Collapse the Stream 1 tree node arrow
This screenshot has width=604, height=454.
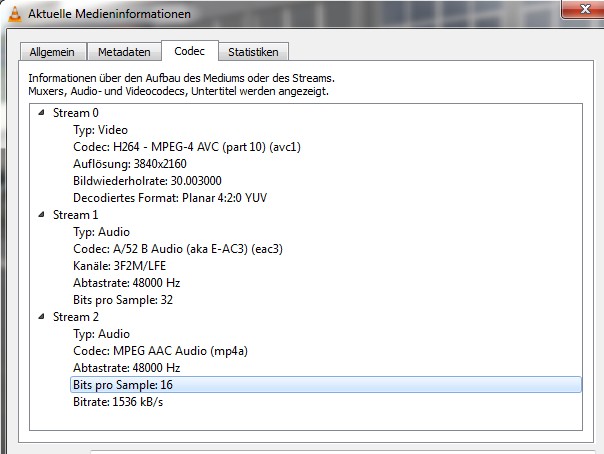(x=41, y=214)
